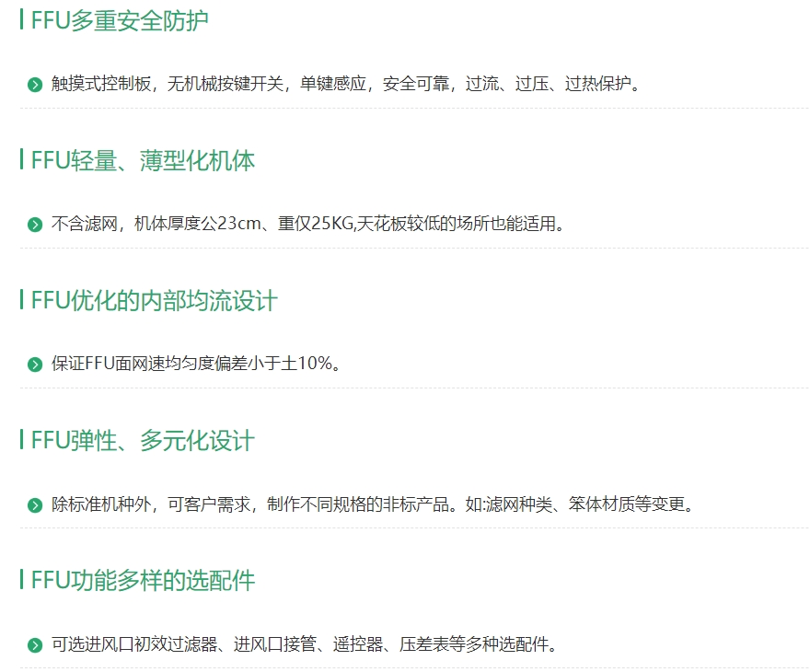Click the arrow icon under FFU优化的内部均流设计

34,363
